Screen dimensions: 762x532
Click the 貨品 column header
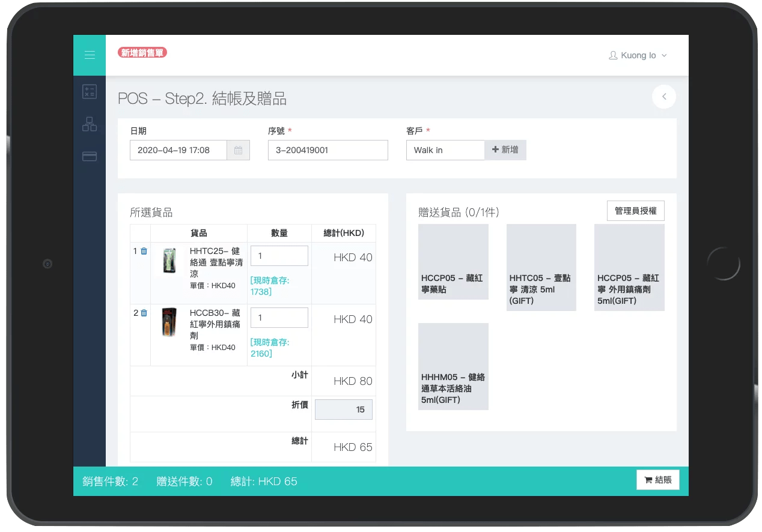[199, 233]
